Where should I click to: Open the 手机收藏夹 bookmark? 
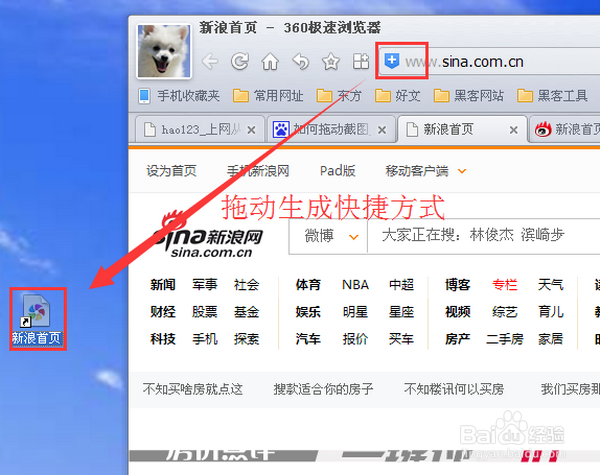click(x=179, y=95)
